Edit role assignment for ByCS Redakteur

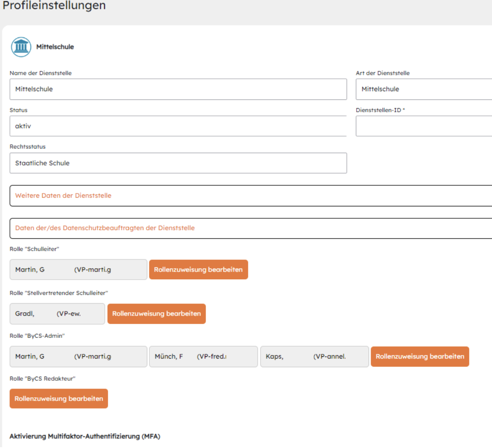59,399
